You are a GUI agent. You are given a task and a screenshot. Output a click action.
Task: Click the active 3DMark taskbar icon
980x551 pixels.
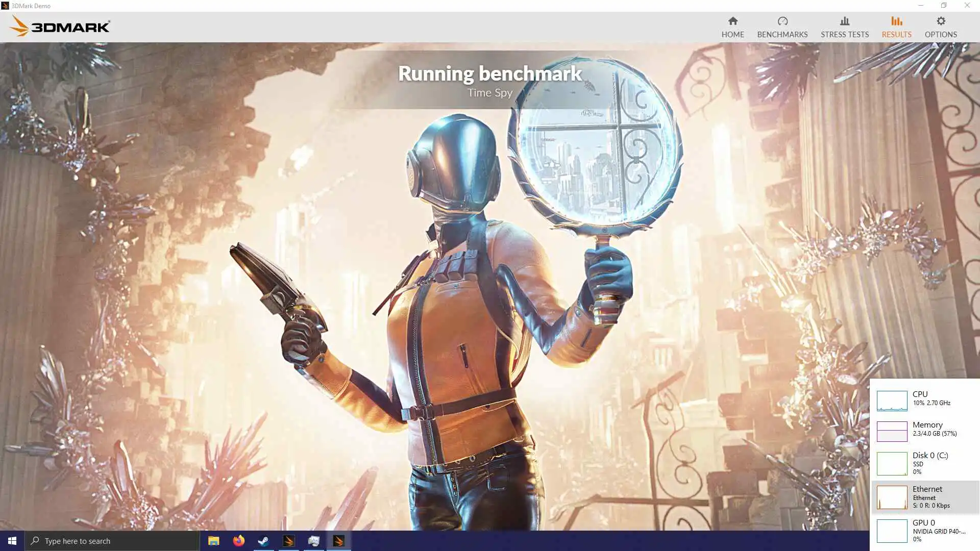338,541
